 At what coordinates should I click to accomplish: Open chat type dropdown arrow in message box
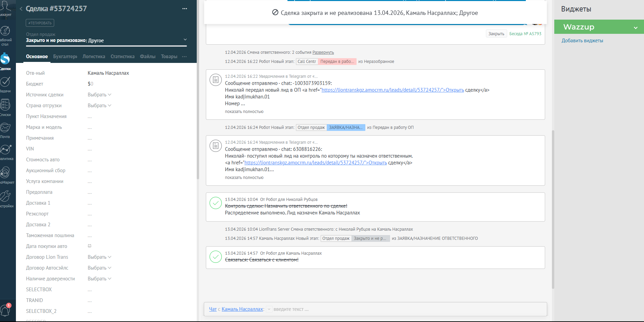tap(269, 309)
